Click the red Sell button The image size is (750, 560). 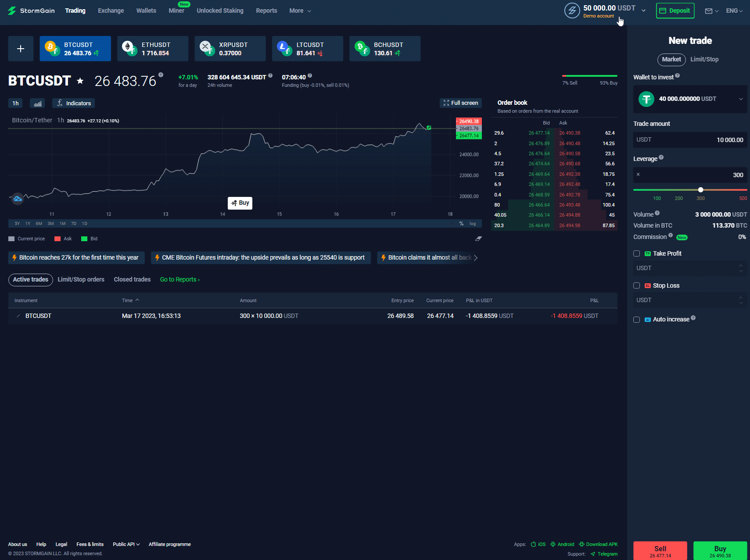click(660, 551)
